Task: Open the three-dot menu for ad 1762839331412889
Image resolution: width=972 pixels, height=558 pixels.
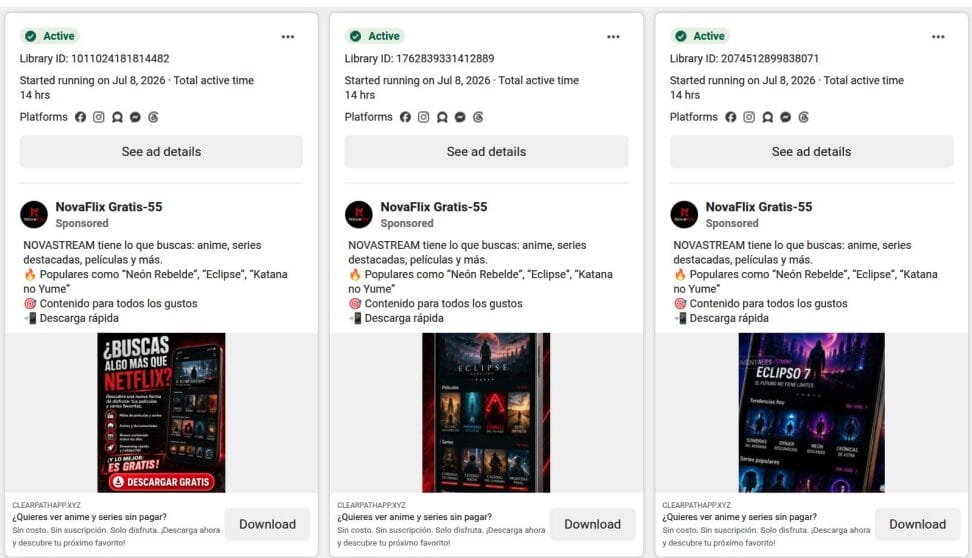Action: [613, 37]
